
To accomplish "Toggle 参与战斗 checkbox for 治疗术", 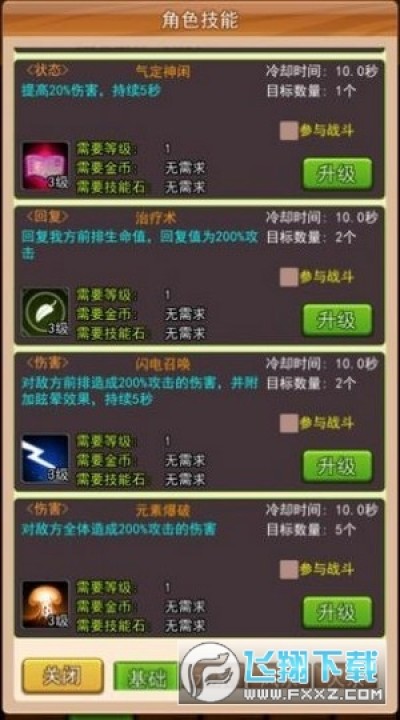I will click(289, 277).
